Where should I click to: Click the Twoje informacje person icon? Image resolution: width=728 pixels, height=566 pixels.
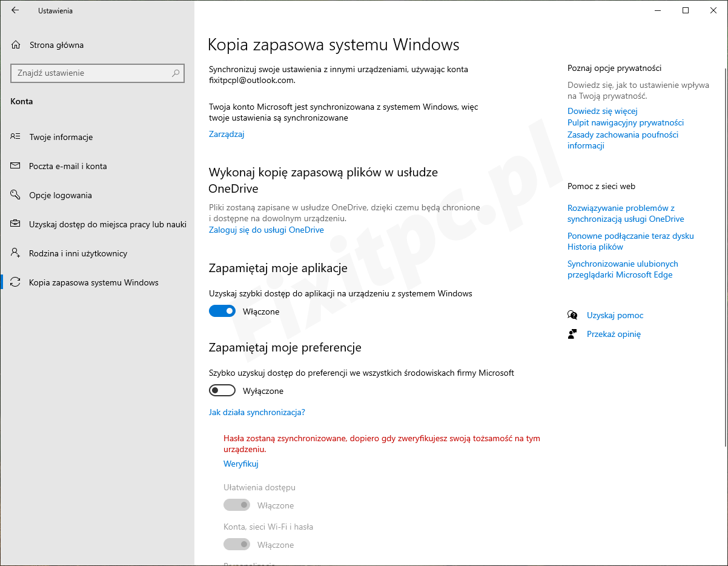click(x=16, y=137)
